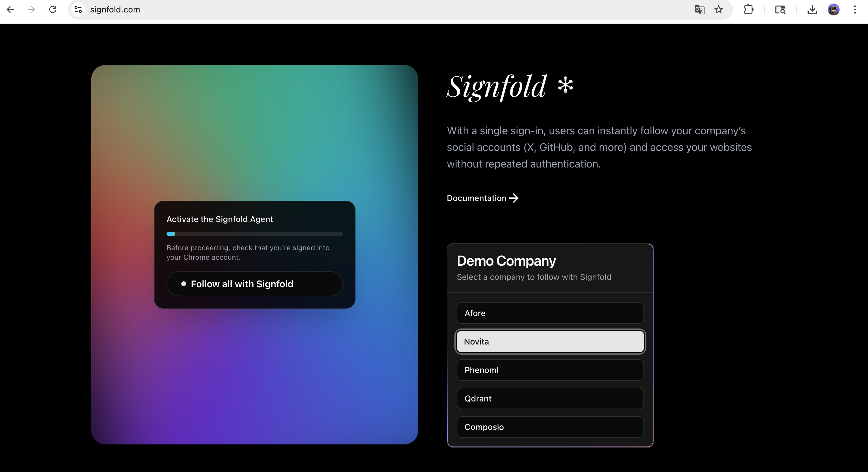868x472 pixels.
Task: Choose Phenoml company option
Action: [550, 370]
